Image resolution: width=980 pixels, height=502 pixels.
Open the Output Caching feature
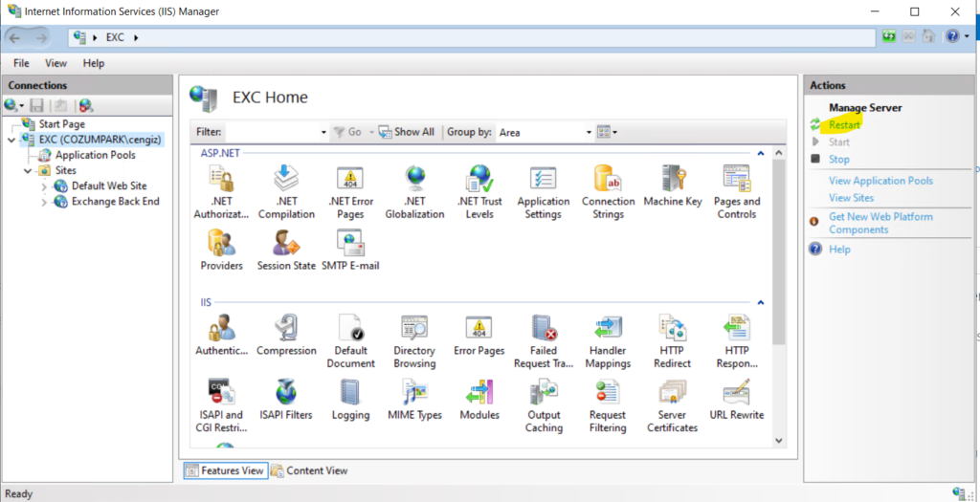(x=544, y=405)
